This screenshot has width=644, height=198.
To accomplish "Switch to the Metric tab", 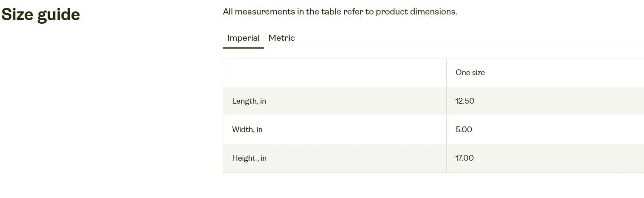I will pyautogui.click(x=282, y=38).
